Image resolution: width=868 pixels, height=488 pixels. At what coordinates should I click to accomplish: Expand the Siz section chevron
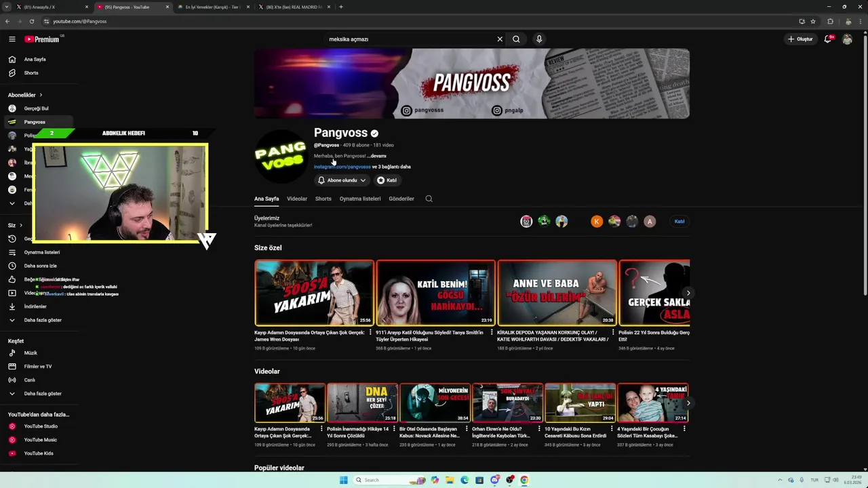[21, 225]
